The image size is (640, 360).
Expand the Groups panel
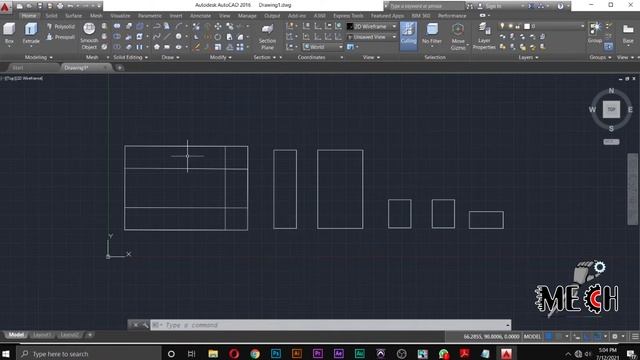[600, 58]
